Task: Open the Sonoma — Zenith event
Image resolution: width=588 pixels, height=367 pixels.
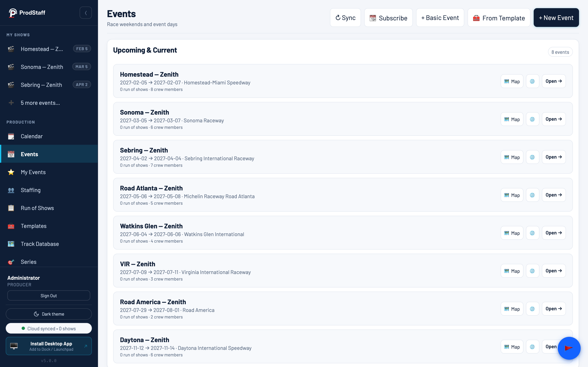Action: click(x=553, y=119)
